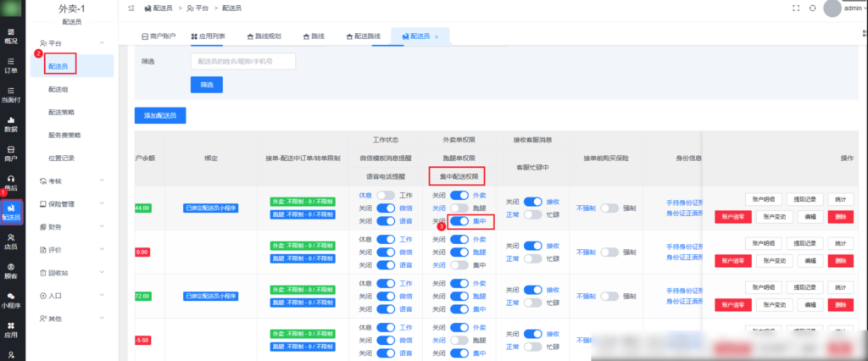Open 顾客 customers in dark sidebar
The height and width of the screenshot is (361, 868).
tap(10, 271)
